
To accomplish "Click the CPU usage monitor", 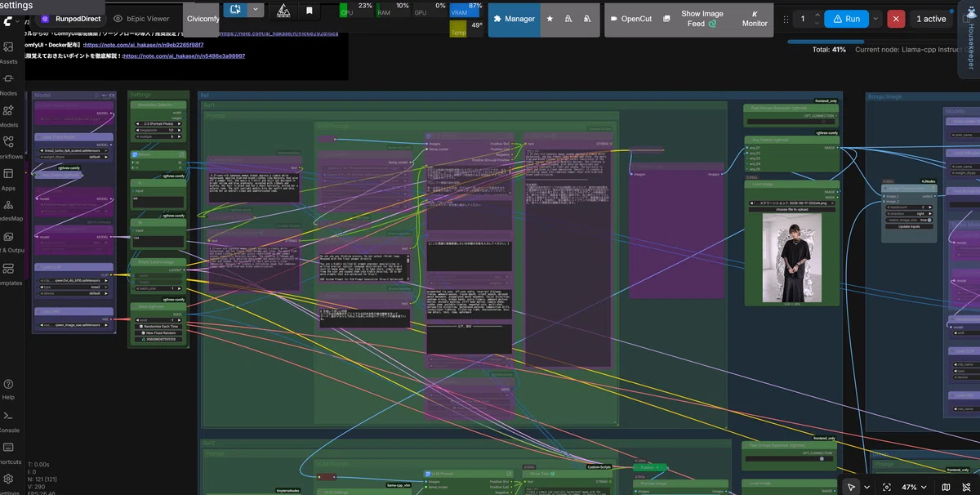I will (358, 9).
